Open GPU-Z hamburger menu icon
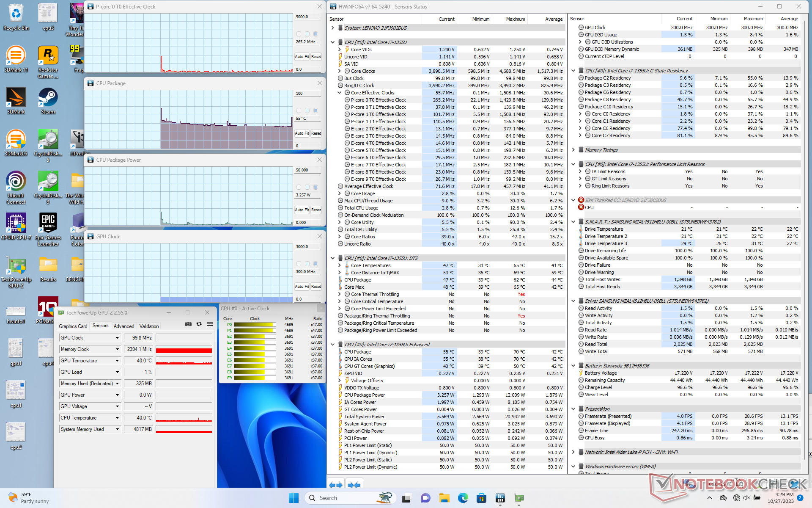The width and height of the screenshot is (812, 508). [210, 324]
